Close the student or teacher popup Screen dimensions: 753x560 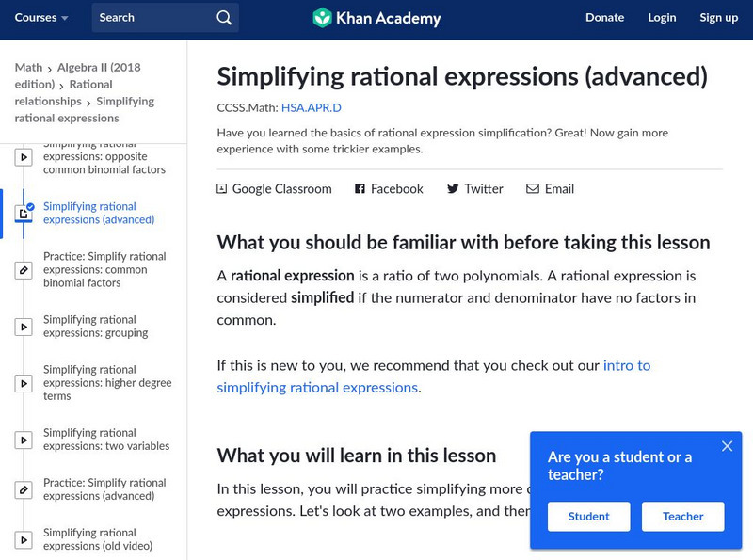(727, 446)
